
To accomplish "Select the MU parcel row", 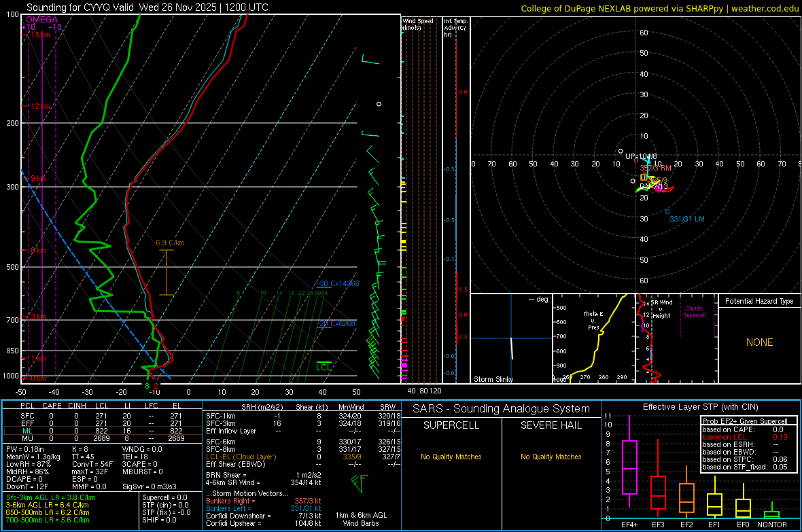I will click(x=103, y=438).
